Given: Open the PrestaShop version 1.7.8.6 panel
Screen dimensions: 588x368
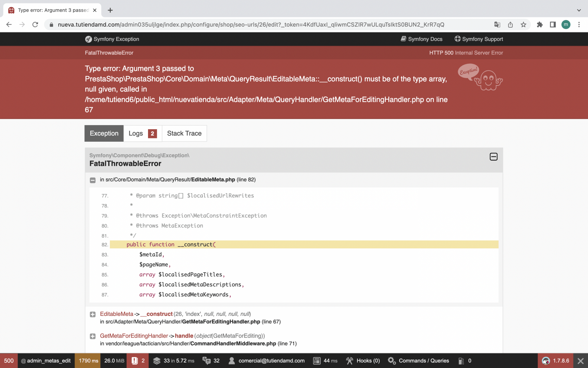Looking at the screenshot, I should click(x=556, y=361).
